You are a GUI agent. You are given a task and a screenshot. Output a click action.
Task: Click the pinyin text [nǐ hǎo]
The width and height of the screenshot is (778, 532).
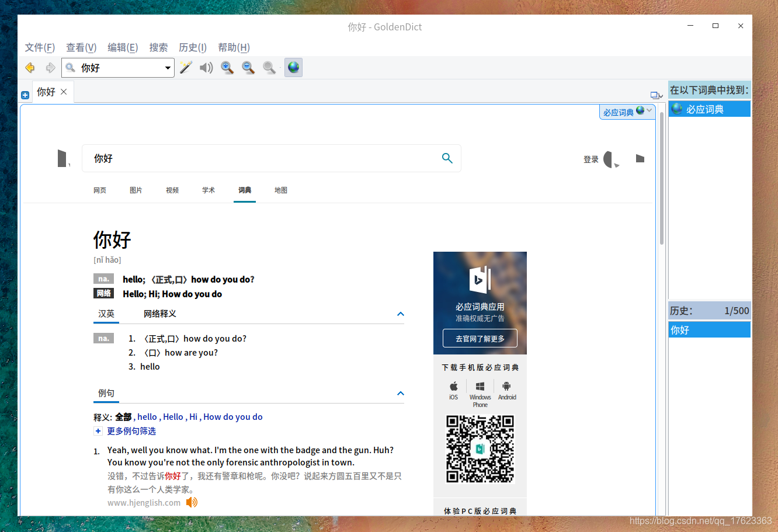pos(107,260)
